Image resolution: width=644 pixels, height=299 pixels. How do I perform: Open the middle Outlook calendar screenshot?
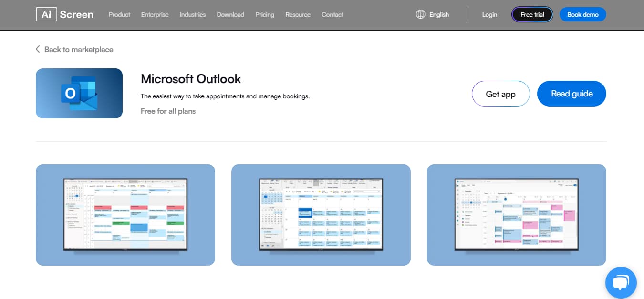pyautogui.click(x=321, y=215)
